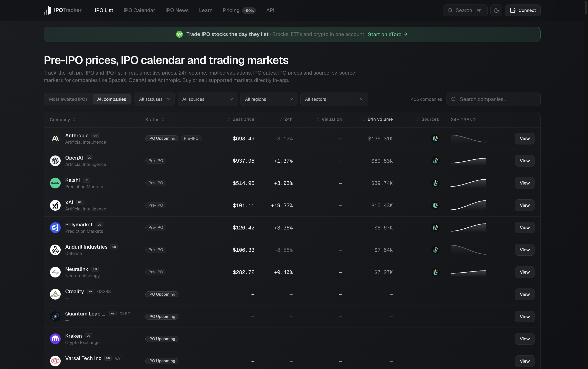588x369 pixels.
Task: Click the source icon in OpenAI row
Action: click(x=435, y=161)
